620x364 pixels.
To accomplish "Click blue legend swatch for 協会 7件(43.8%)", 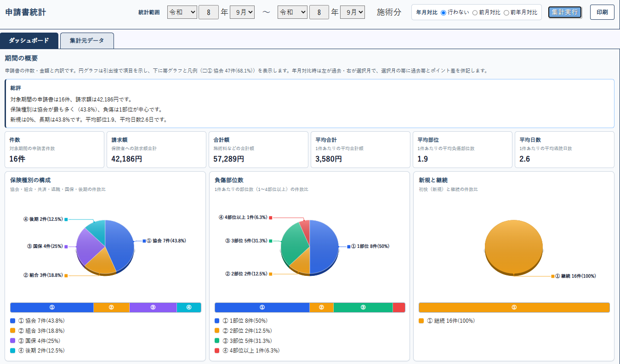I will [12, 321].
